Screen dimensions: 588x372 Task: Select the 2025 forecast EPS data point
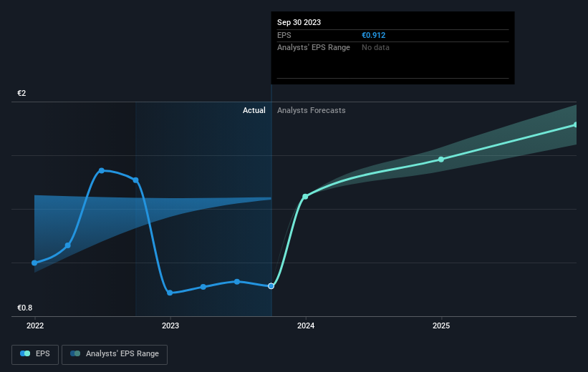(x=441, y=160)
